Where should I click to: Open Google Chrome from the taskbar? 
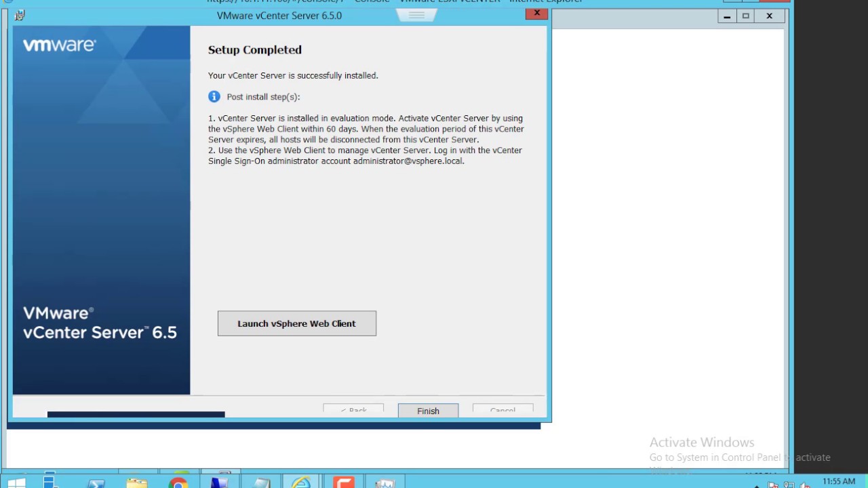coord(178,483)
